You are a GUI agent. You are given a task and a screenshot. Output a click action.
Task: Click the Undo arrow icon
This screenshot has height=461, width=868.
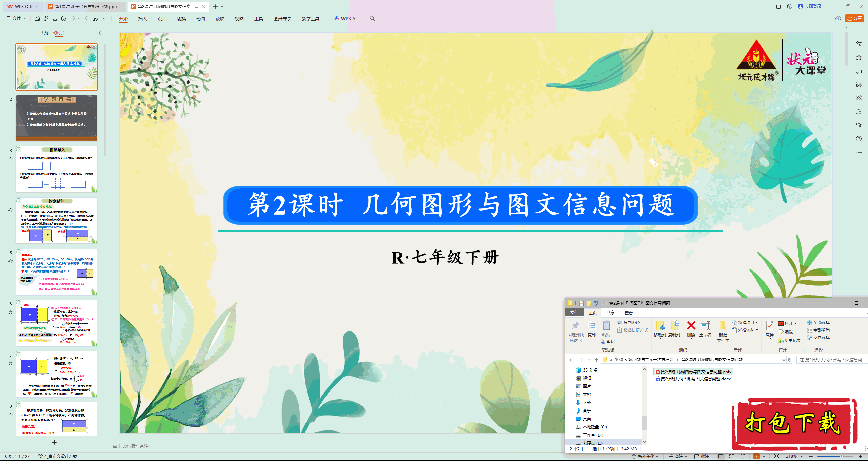pyautogui.click(x=73, y=18)
